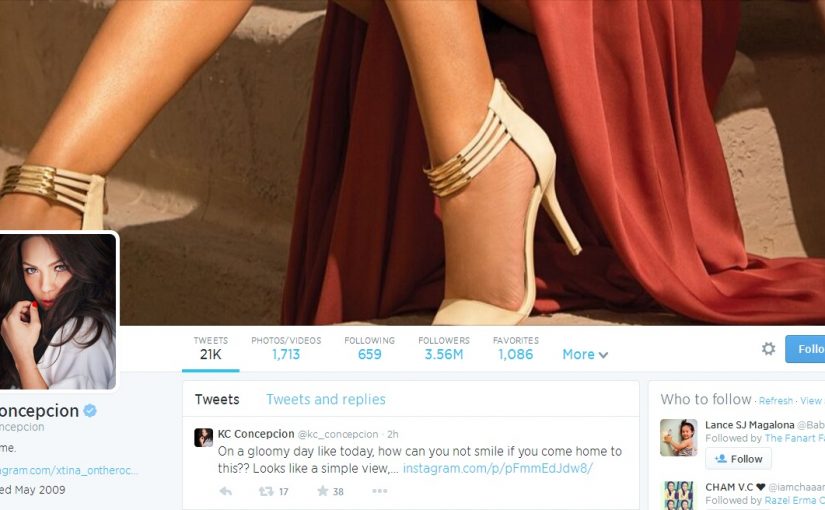Click the verified blue checkmark badge
The width and height of the screenshot is (825, 510).
coord(90,411)
